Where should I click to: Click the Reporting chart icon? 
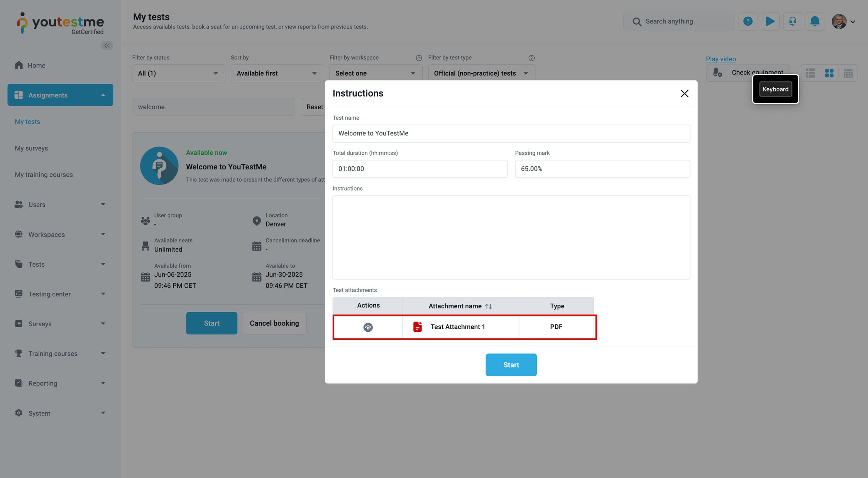click(19, 383)
